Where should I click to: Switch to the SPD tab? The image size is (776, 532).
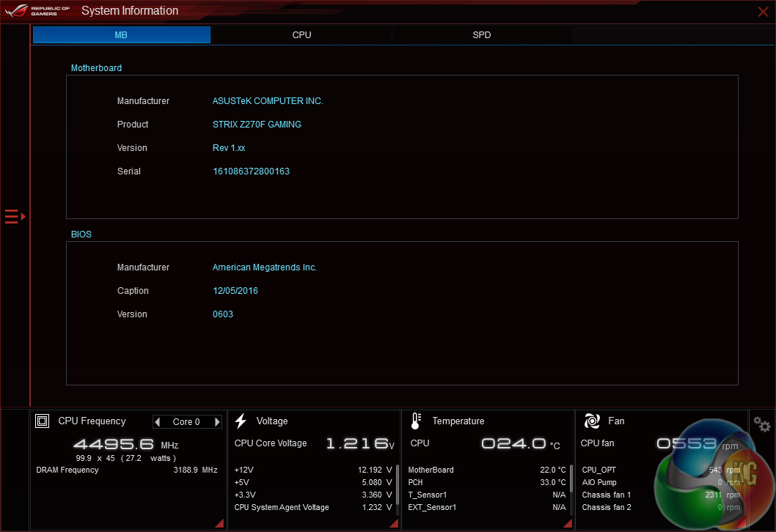click(x=482, y=35)
